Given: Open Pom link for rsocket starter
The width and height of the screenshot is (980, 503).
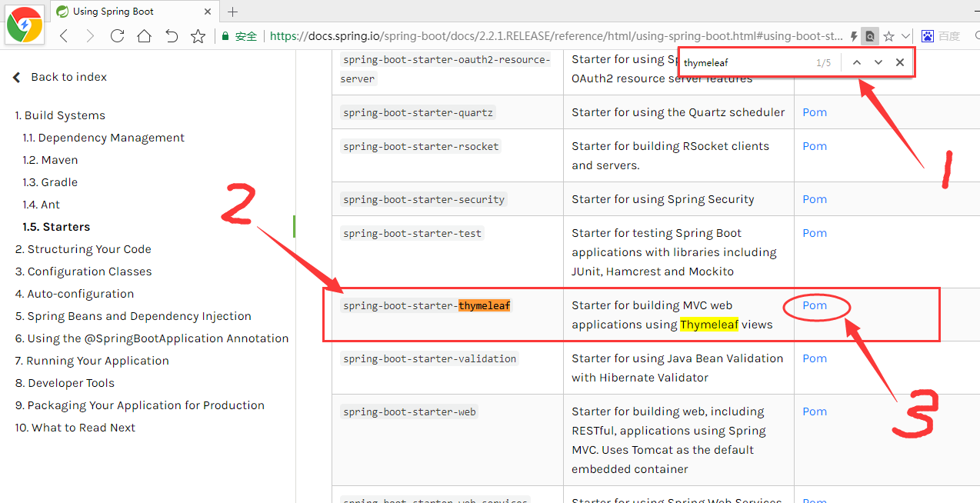Looking at the screenshot, I should pos(815,146).
